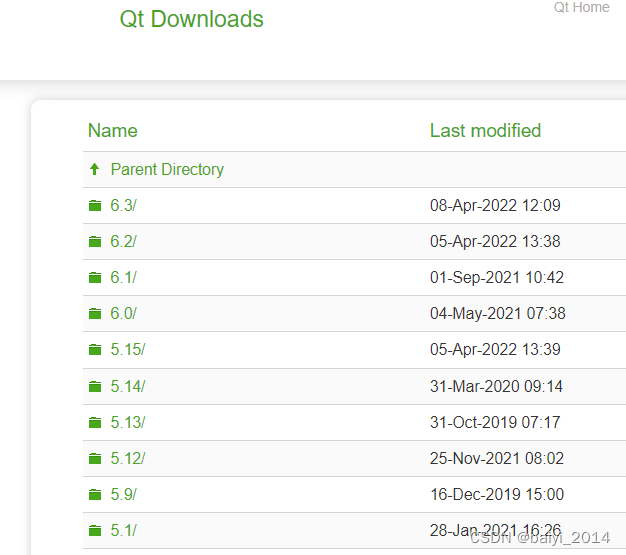626x555 pixels.
Task: Select the date 01-Sep-2021 10:42
Action: click(497, 278)
